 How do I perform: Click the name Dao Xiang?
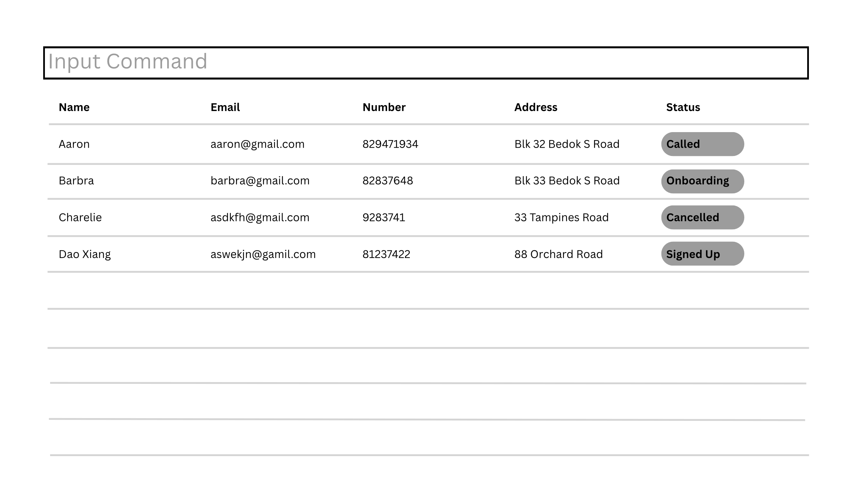[85, 254]
